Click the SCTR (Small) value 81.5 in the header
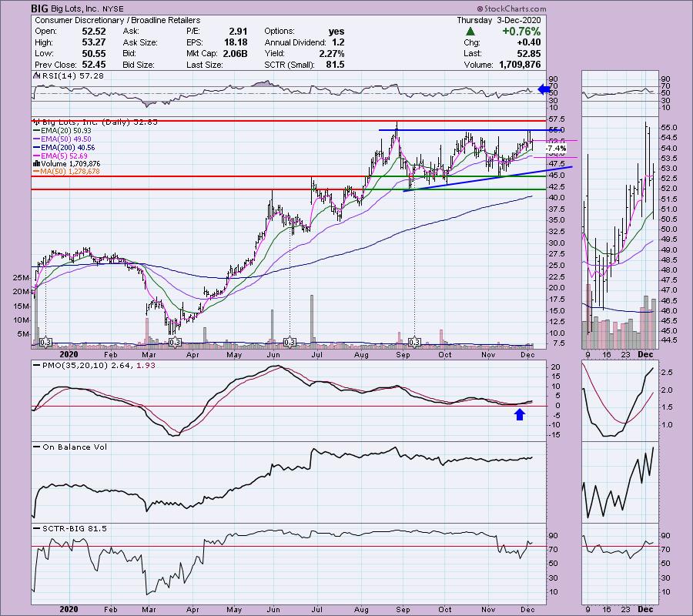The image size is (693, 616). coord(336,65)
